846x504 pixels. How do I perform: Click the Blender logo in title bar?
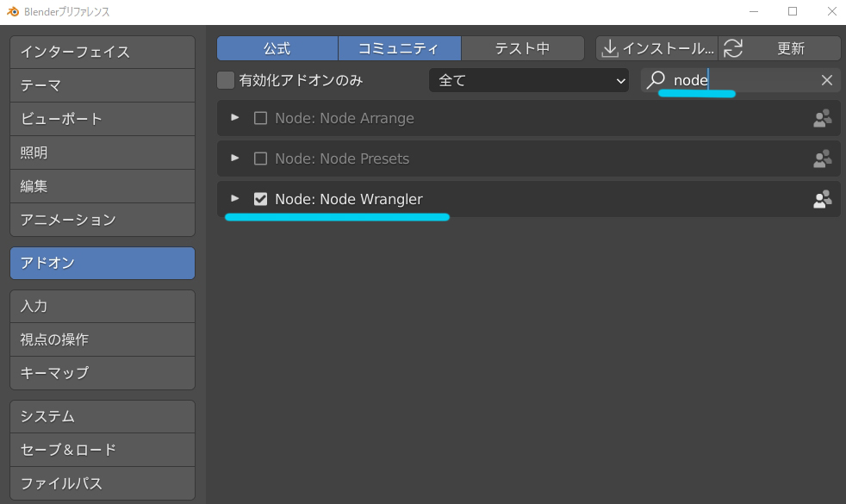(12, 11)
